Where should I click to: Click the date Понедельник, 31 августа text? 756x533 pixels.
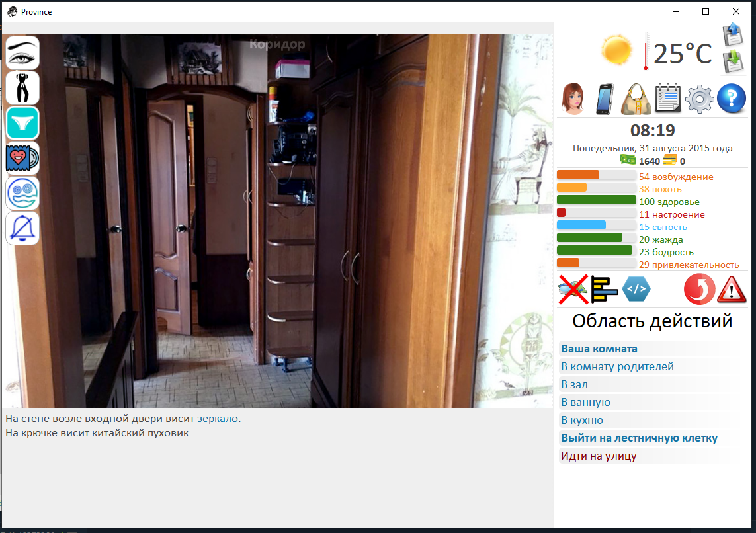click(652, 148)
